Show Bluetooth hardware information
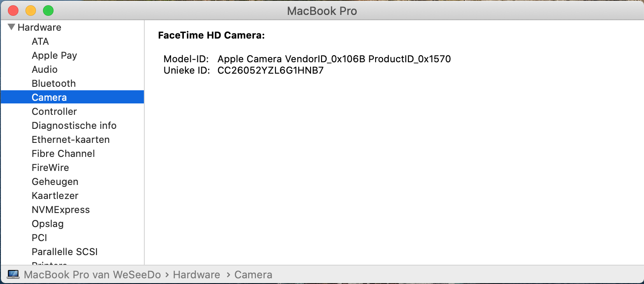Screen dimensions: 644x284 tap(54, 84)
